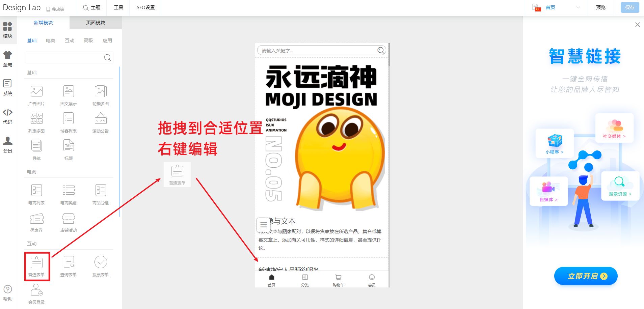Select the 基础 category tab
This screenshot has height=309, width=644.
click(32, 40)
